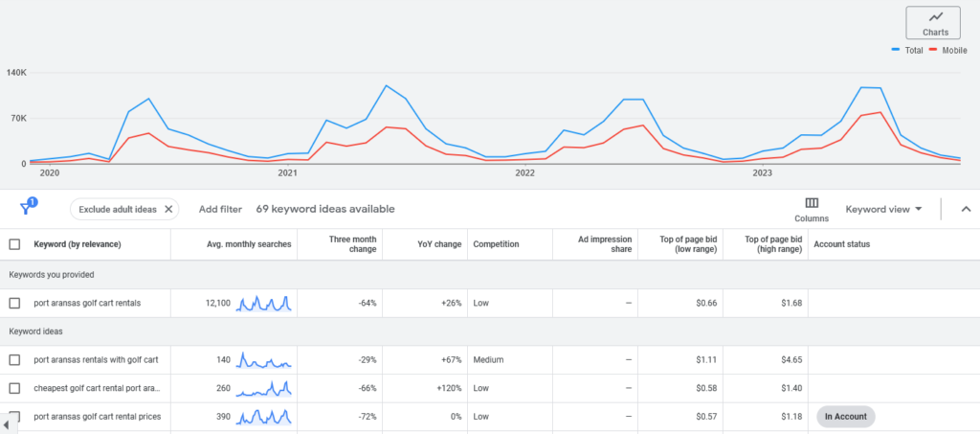Sort by YoY change column
The width and height of the screenshot is (980, 434).
[441, 244]
